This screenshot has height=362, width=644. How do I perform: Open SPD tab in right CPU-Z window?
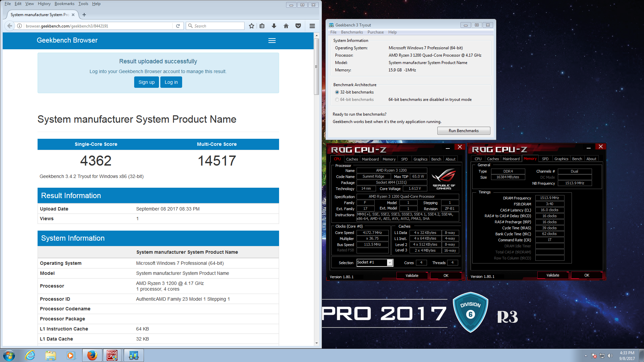pos(545,159)
